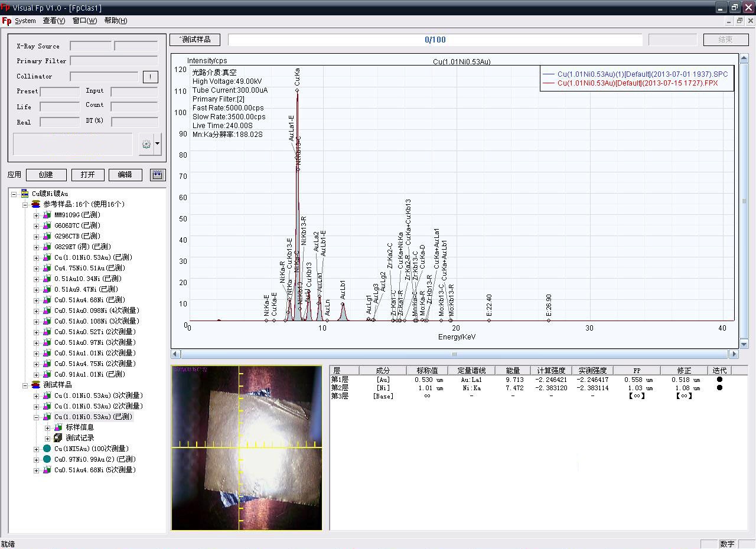
Task: Click the exclamation mark button beside Collimator
Action: [x=150, y=77]
